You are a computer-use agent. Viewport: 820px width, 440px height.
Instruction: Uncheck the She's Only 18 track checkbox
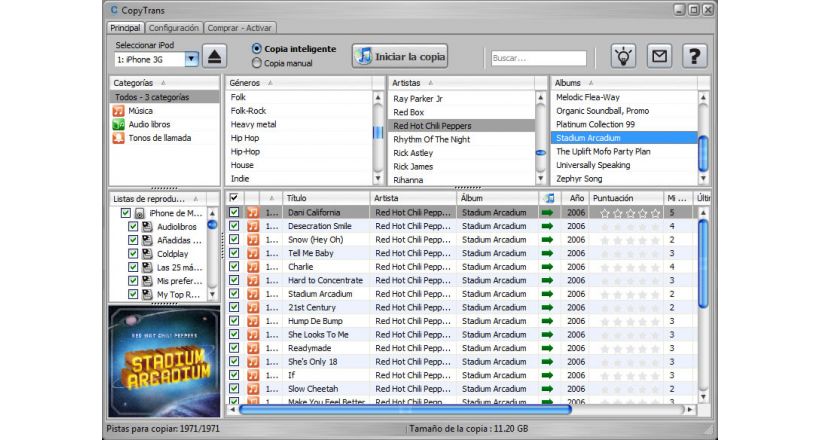(234, 362)
